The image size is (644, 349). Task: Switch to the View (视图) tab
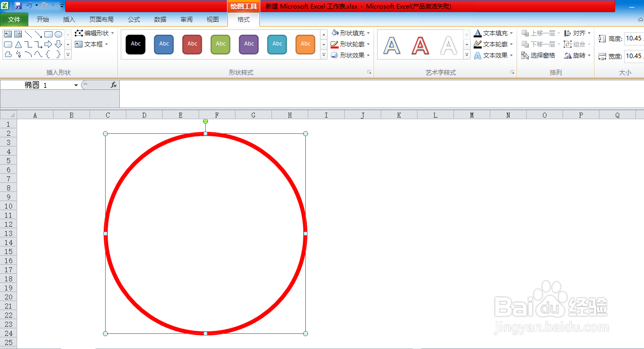pyautogui.click(x=213, y=20)
